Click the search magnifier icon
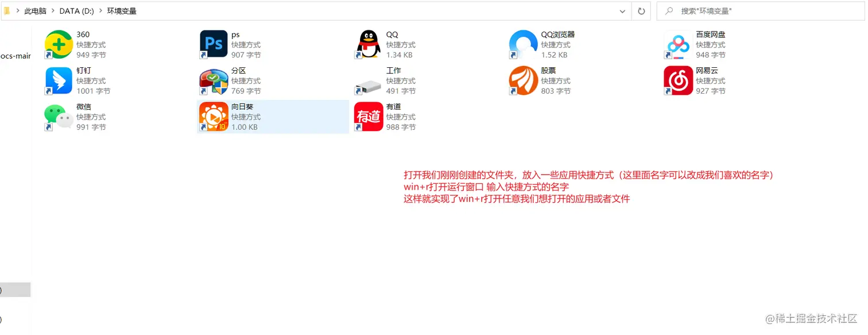This screenshot has width=868, height=335. point(669,11)
